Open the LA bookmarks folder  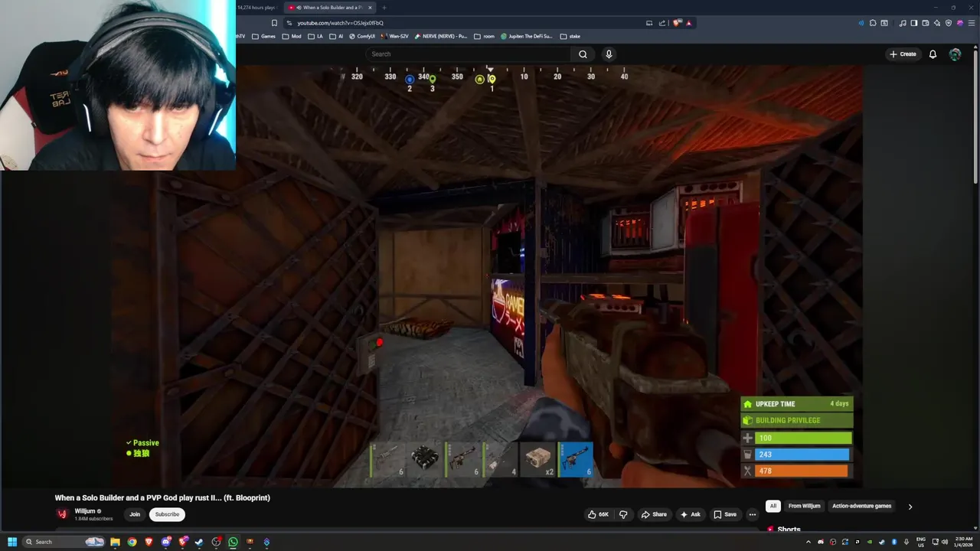[315, 36]
